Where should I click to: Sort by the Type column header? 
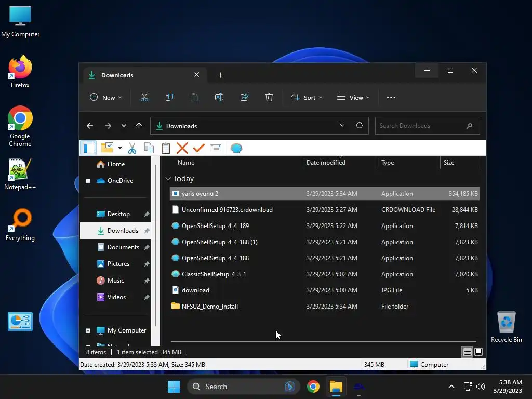click(x=388, y=163)
